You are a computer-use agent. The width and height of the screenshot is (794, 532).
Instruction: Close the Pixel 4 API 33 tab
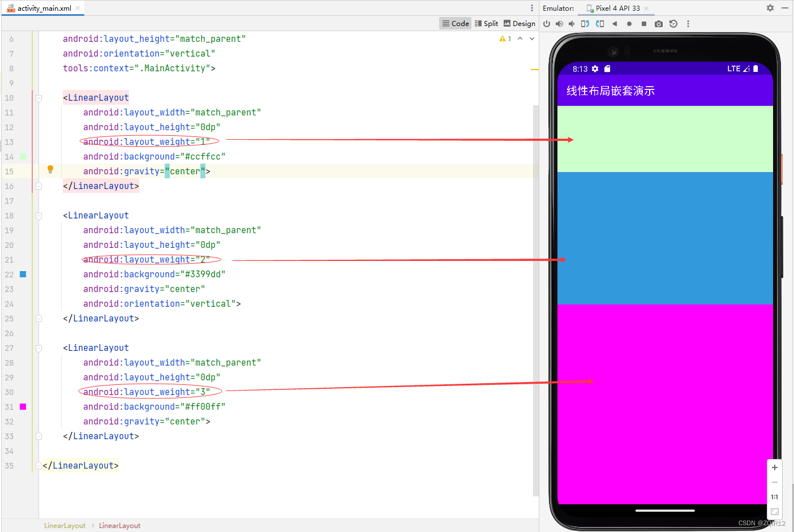(x=646, y=8)
